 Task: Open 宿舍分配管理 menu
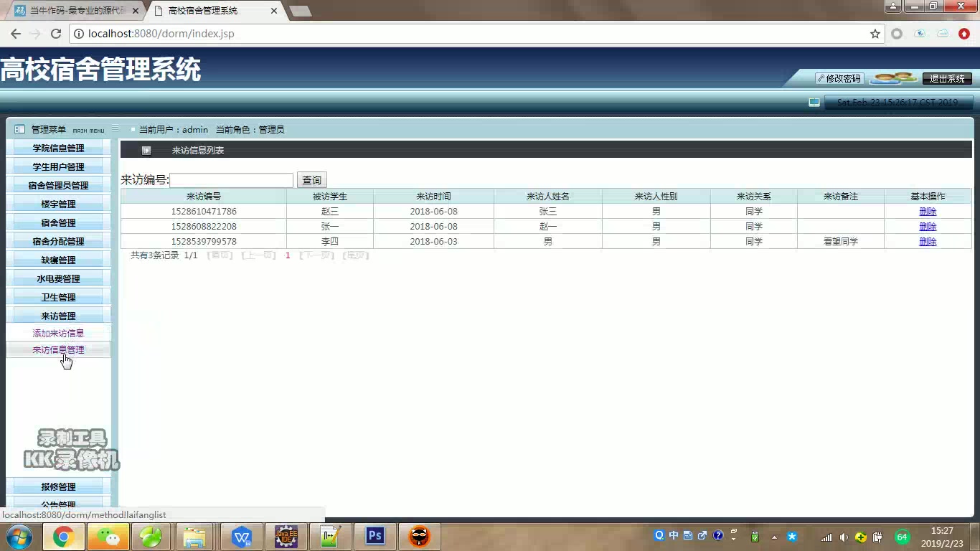point(58,241)
